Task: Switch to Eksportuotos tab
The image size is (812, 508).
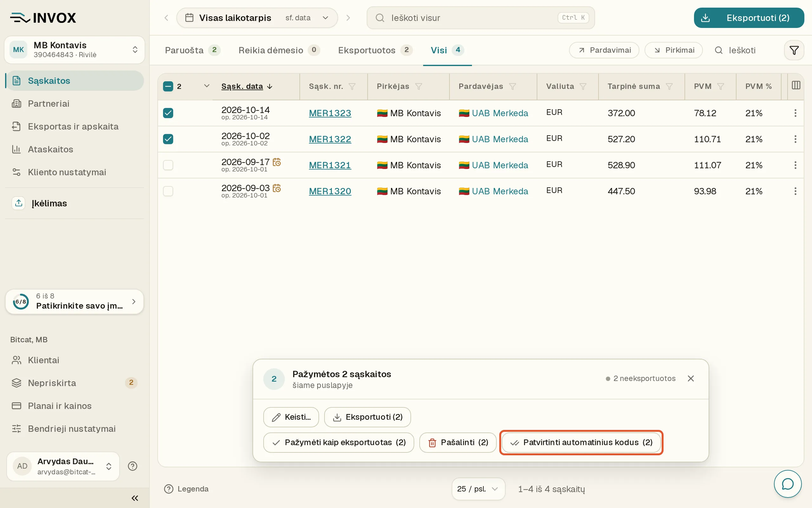Action: pos(375,50)
